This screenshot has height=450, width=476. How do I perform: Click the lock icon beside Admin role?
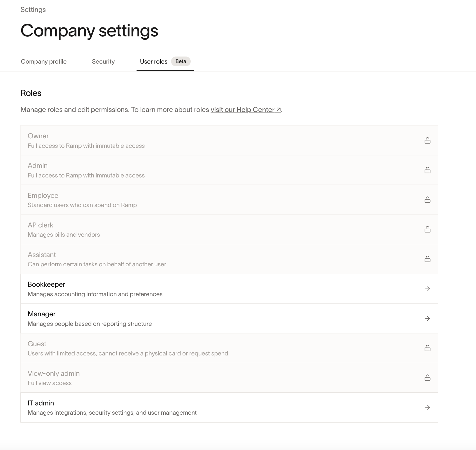click(x=427, y=170)
